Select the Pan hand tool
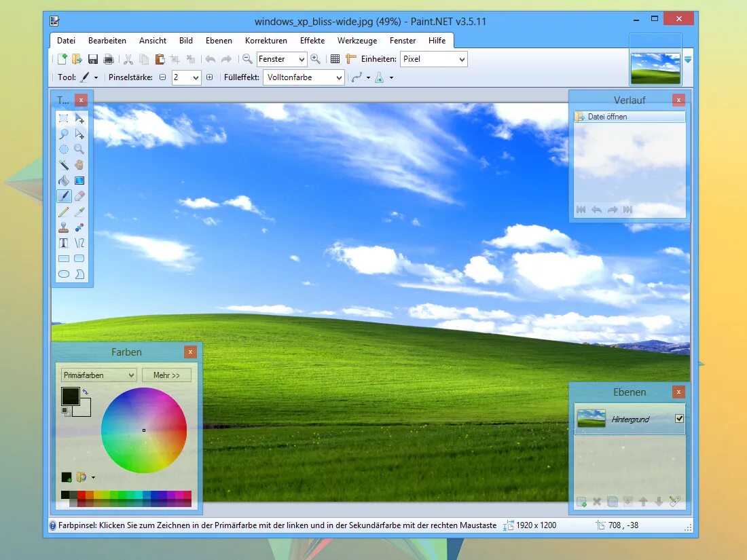This screenshot has height=560, width=747. 79,165
